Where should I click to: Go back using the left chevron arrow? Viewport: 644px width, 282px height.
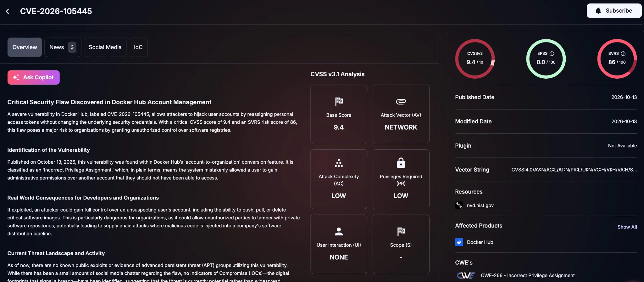(8, 11)
